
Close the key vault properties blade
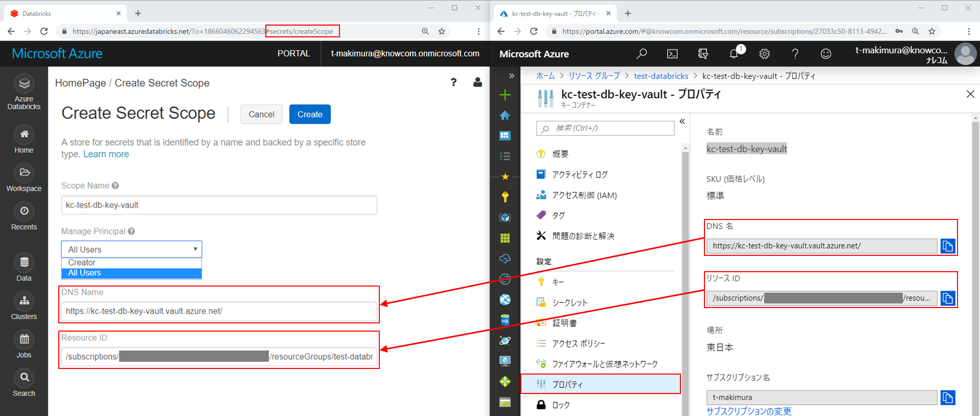click(x=970, y=94)
